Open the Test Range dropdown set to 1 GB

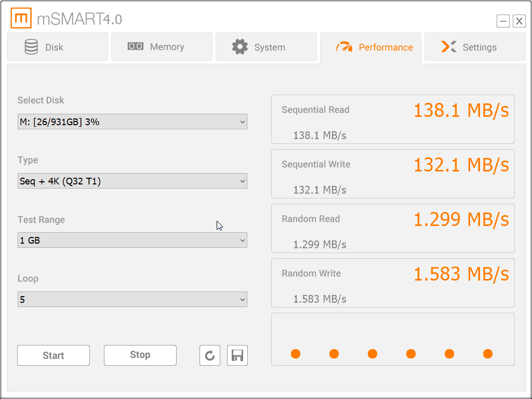(132, 240)
